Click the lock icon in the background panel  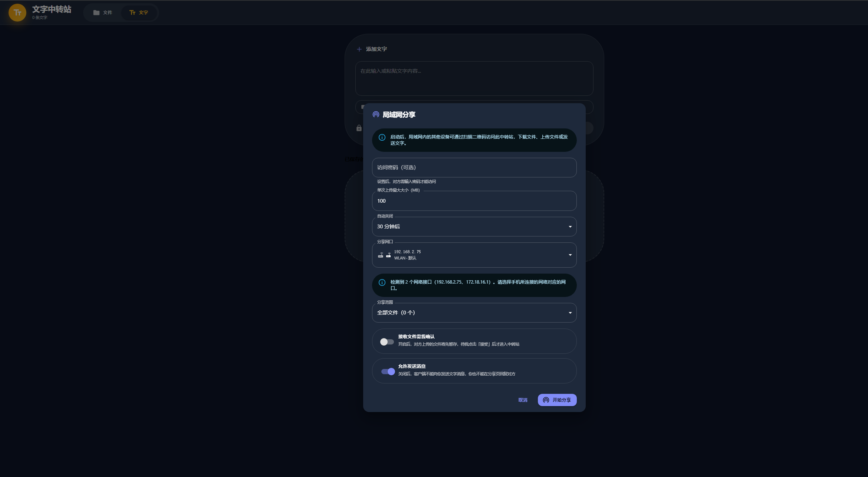359,128
